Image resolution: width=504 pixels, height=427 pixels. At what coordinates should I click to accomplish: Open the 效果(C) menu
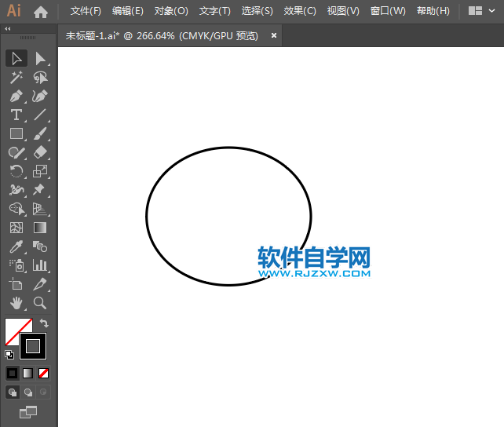(300, 11)
